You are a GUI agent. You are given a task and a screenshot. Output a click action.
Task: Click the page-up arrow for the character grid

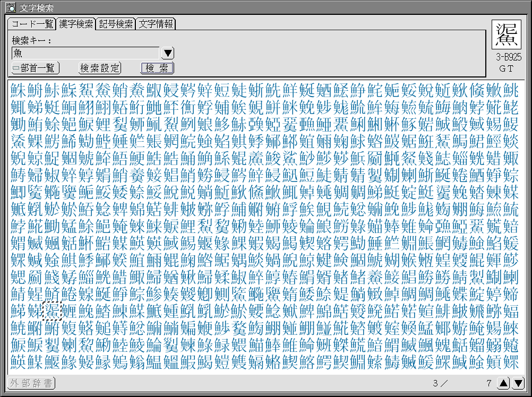coord(502,383)
